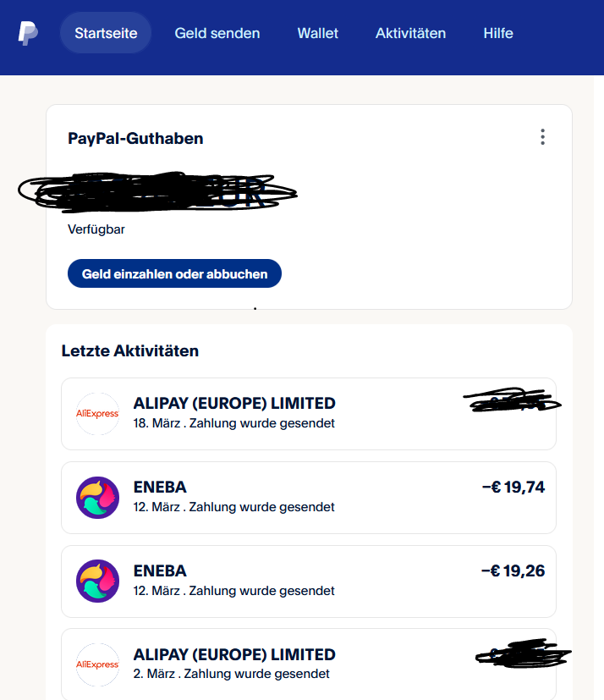Click the Verfügbar label under the balance
The width and height of the screenshot is (604, 700).
(x=96, y=229)
